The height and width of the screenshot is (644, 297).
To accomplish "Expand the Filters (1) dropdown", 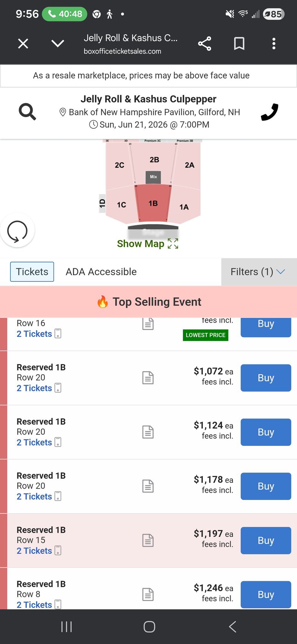I will tap(258, 272).
